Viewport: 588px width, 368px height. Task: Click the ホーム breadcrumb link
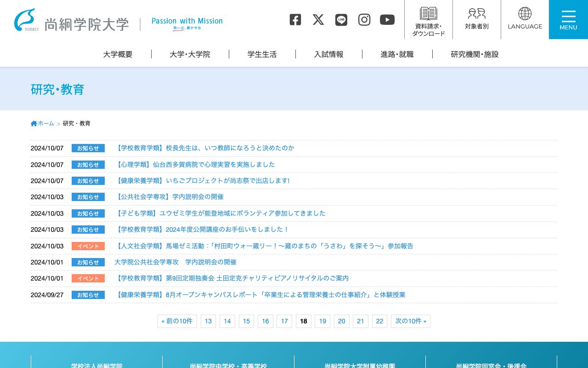point(46,123)
